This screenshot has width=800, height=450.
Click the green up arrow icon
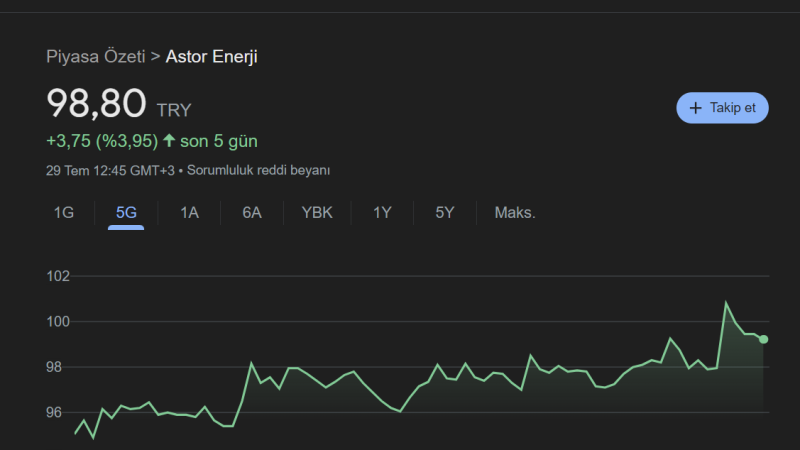pos(169,140)
